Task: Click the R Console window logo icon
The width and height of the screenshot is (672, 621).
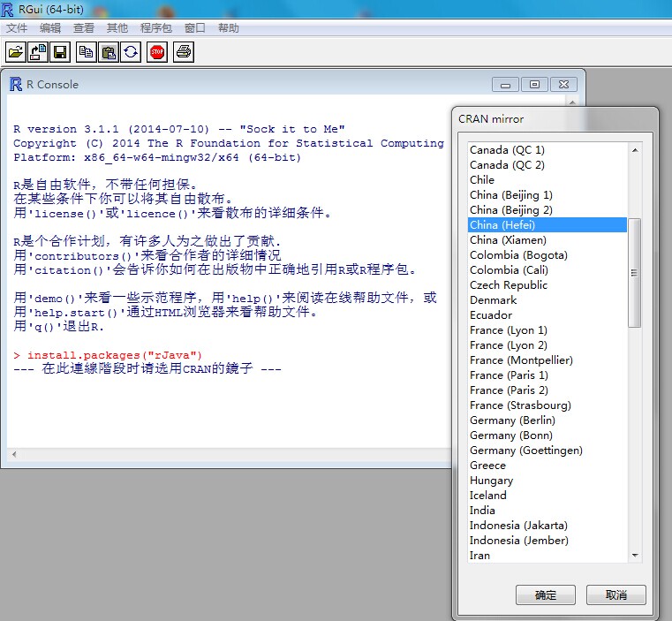Action: click(x=16, y=84)
